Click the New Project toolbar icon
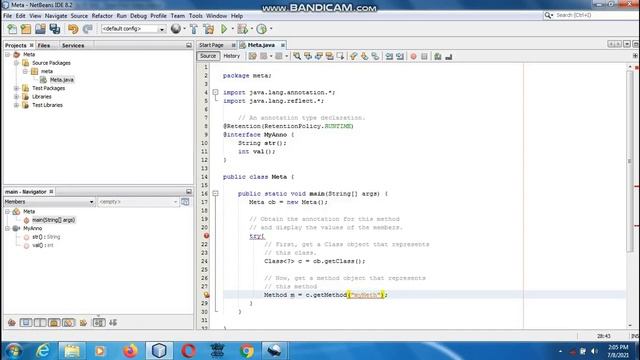The height and width of the screenshot is (360, 640). (26, 29)
